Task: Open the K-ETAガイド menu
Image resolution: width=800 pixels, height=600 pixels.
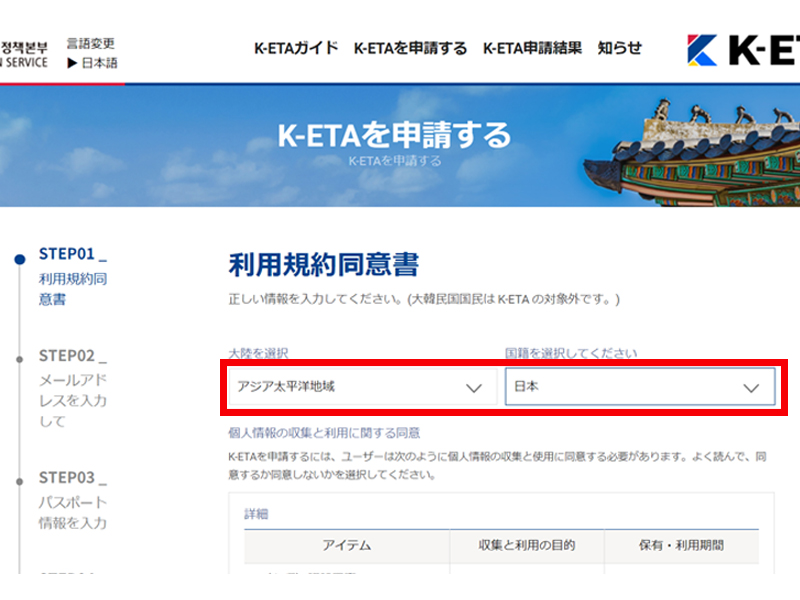Action: 296,48
